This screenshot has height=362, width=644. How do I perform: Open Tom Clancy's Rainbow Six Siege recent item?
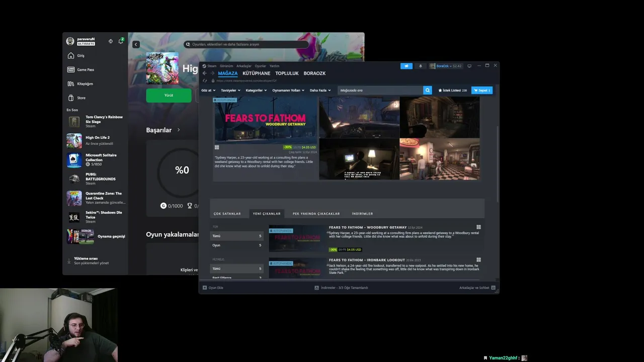96,122
